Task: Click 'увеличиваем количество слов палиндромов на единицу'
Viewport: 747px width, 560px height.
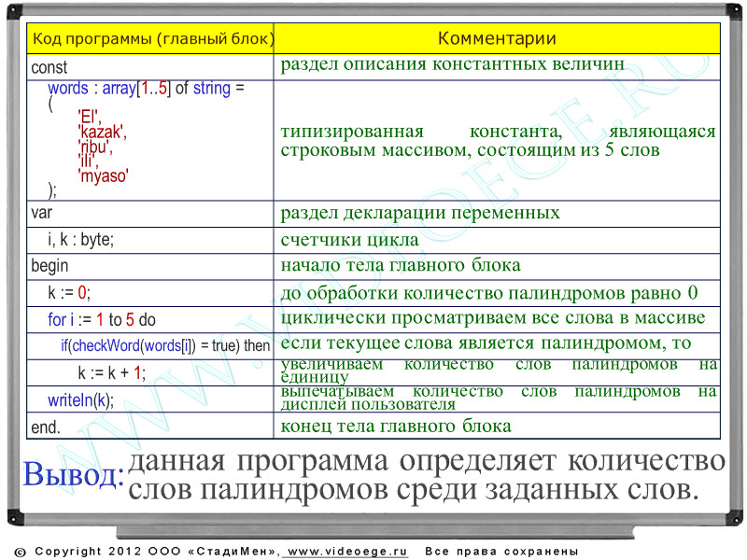Action: click(x=499, y=371)
